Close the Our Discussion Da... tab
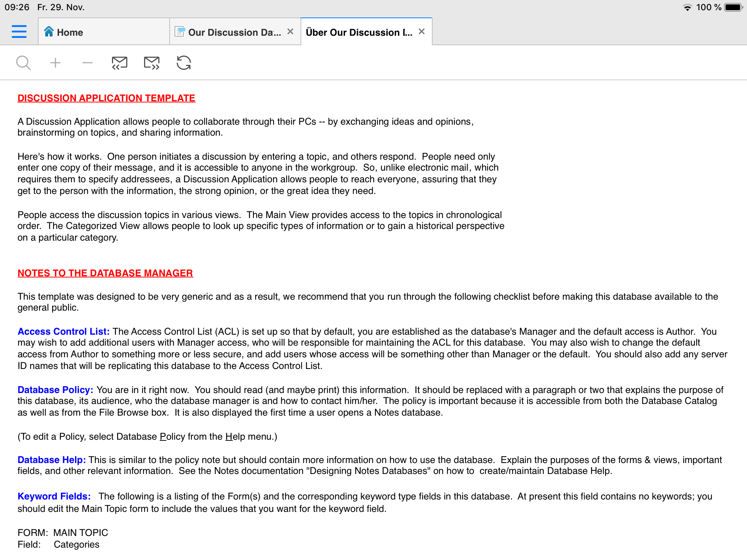Screen dimensions: 747x560 coord(290,32)
